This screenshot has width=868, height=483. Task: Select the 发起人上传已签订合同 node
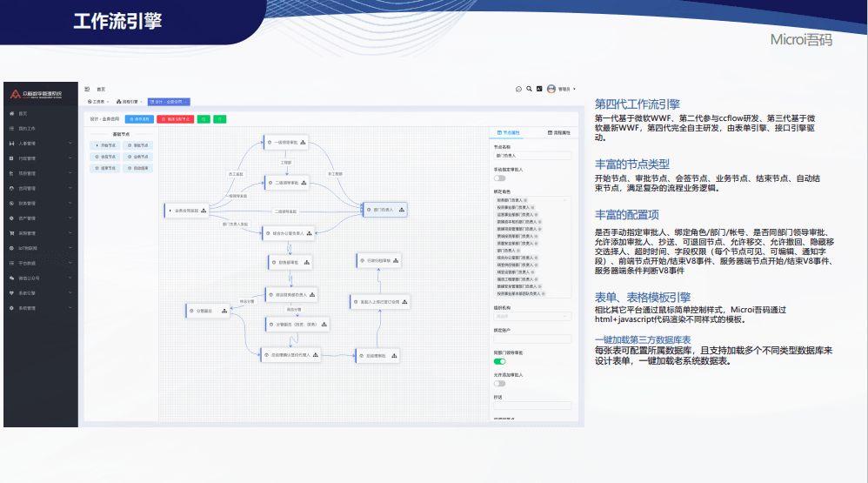tap(380, 302)
